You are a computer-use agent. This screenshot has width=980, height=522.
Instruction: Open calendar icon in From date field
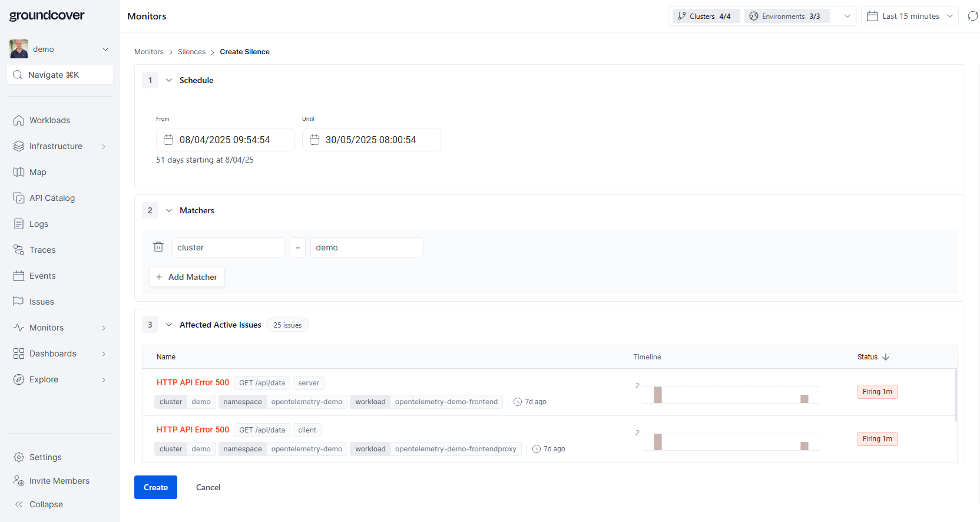[168, 140]
